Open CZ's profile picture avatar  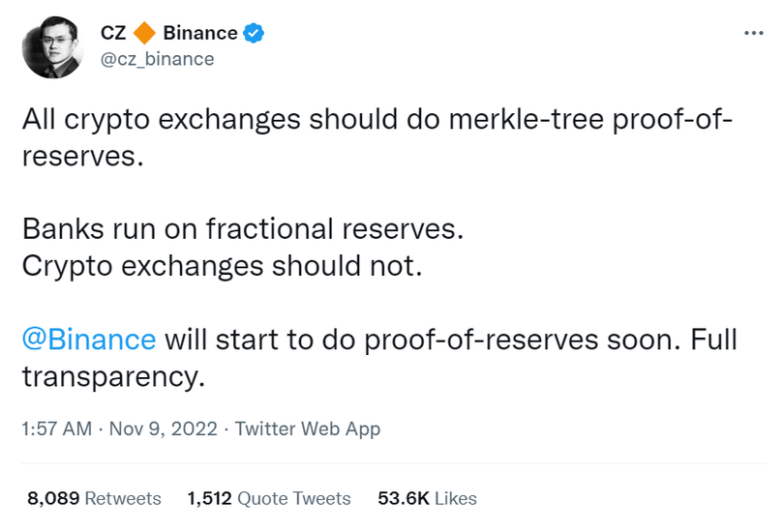click(52, 46)
